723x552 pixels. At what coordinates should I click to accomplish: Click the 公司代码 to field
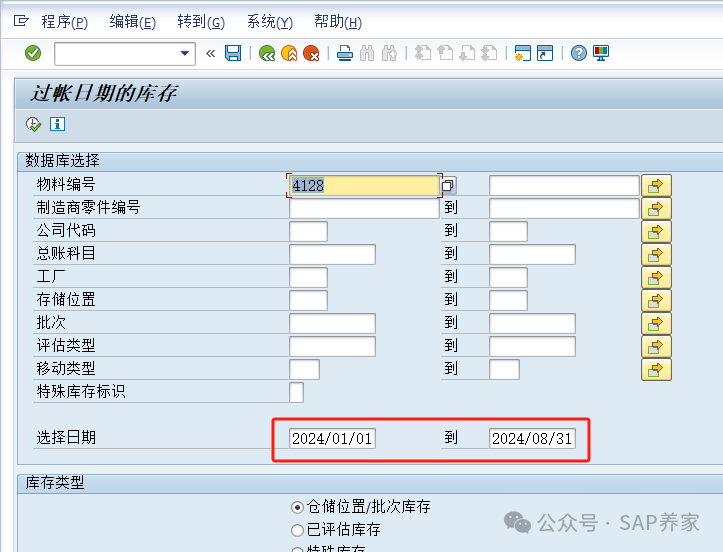click(x=508, y=231)
